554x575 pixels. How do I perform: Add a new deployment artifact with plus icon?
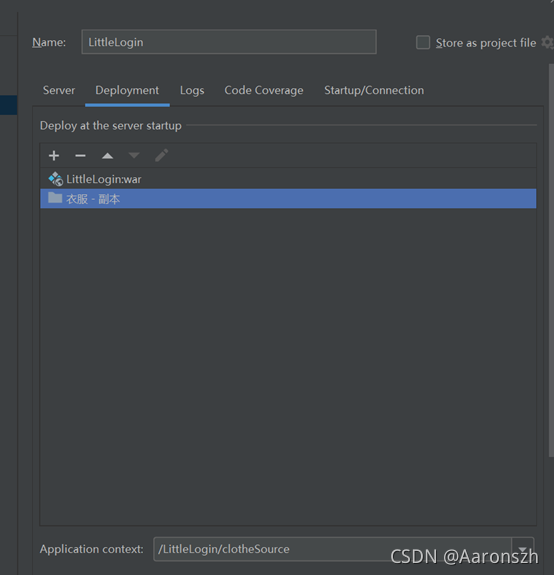point(54,156)
